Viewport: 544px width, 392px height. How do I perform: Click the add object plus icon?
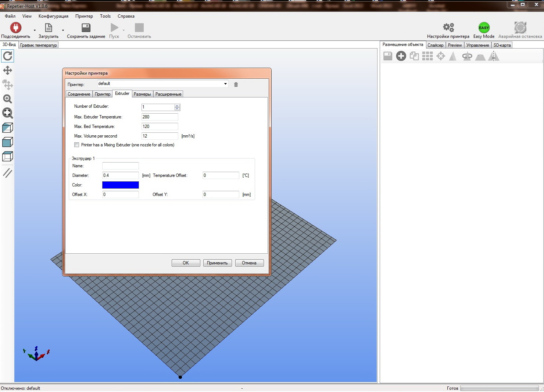[401, 56]
